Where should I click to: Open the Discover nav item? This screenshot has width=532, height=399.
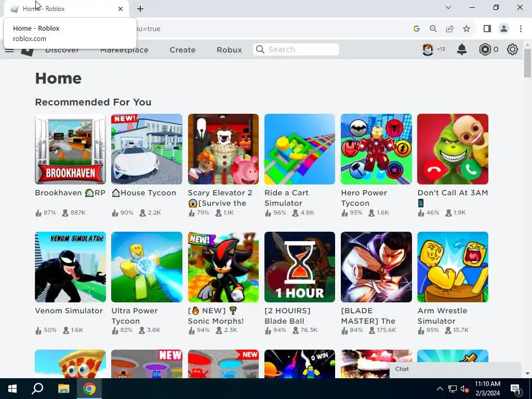pos(62,50)
